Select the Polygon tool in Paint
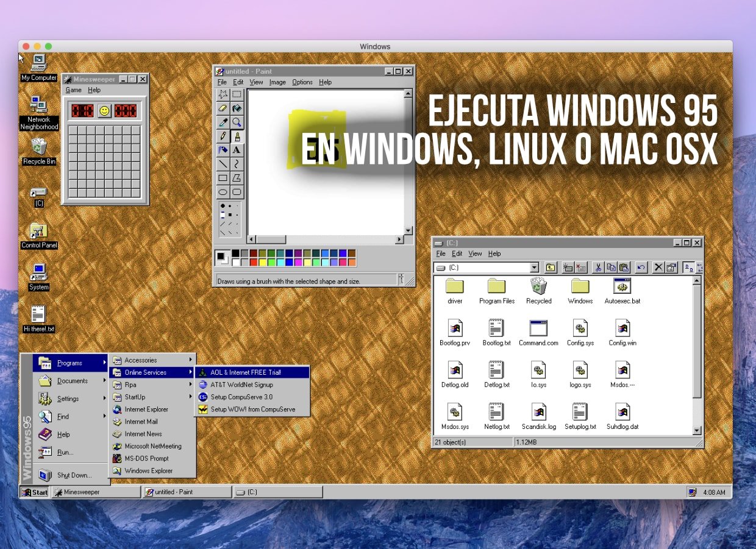Screen dimensions: 756x549 [237, 179]
